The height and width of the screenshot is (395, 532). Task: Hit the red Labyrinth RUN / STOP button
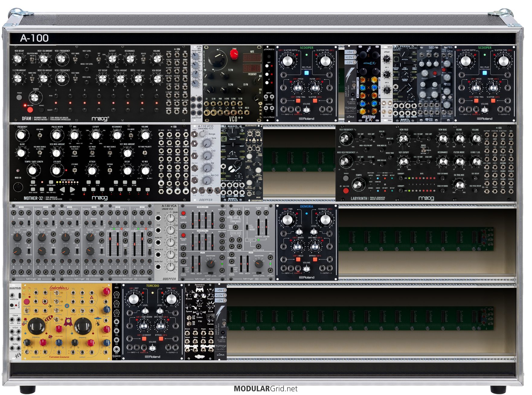pyautogui.click(x=346, y=190)
